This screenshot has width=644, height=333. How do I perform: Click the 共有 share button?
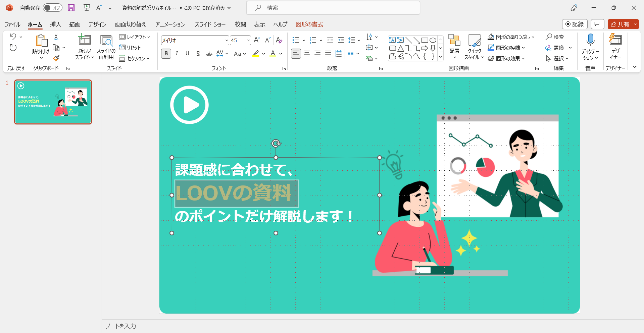point(620,24)
